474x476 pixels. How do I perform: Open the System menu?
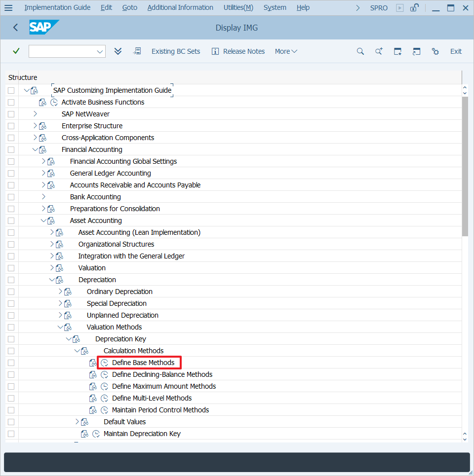275,7
